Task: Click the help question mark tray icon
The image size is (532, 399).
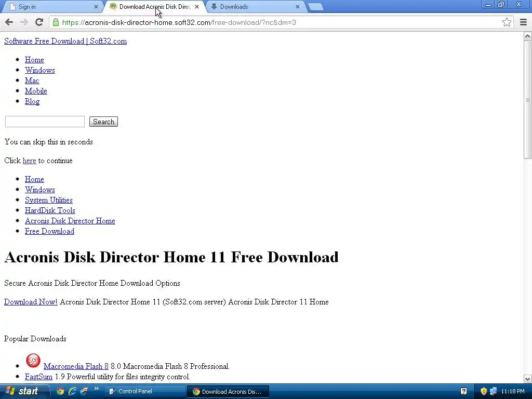Action: coord(463,391)
